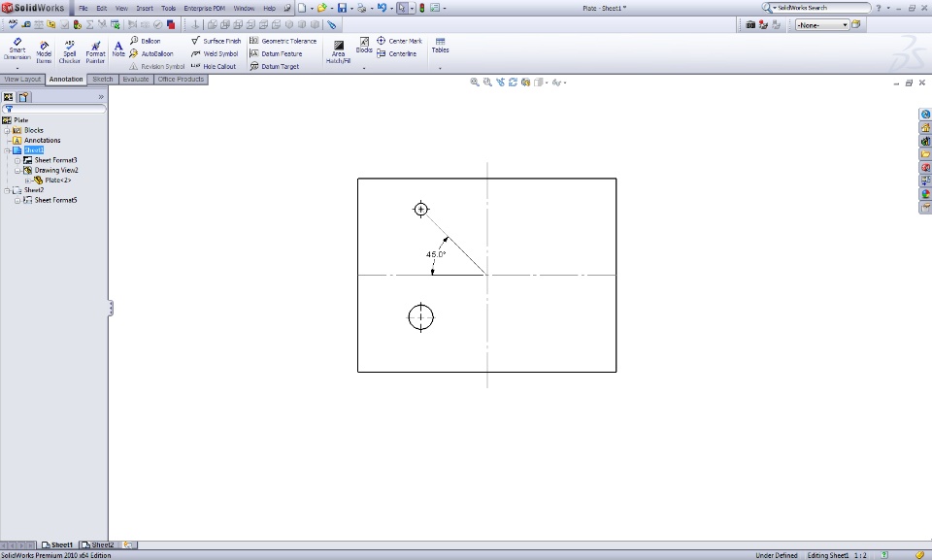Click the Under Defined status text
The height and width of the screenshot is (560, 932).
[777, 555]
